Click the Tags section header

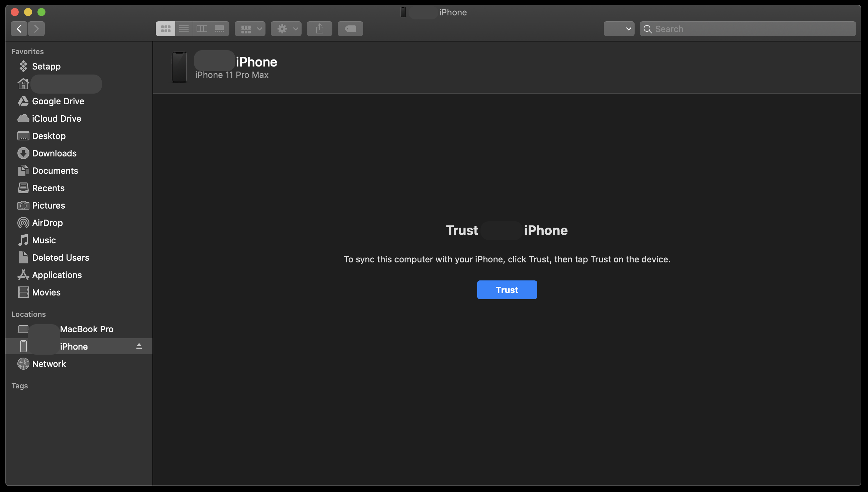[x=20, y=386]
